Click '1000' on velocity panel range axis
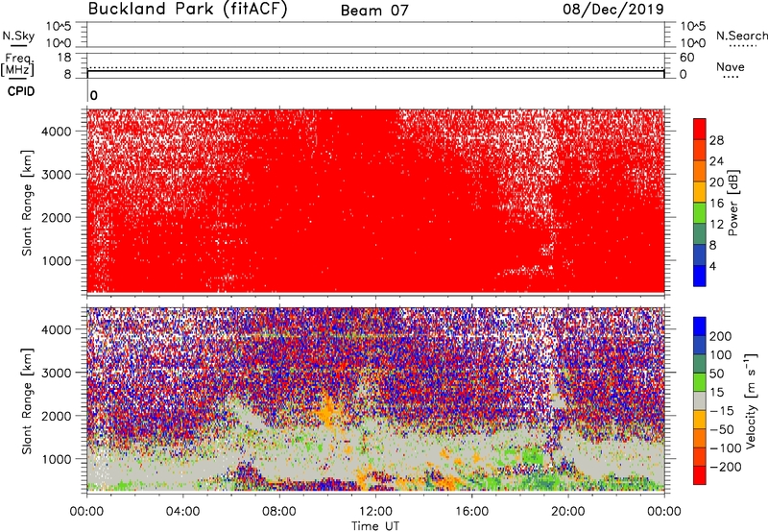Viewport: 768px width, 532px height. 57,459
